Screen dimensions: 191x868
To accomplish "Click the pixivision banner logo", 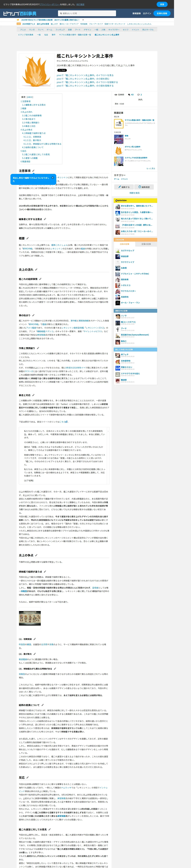I will (x=121, y=201).
